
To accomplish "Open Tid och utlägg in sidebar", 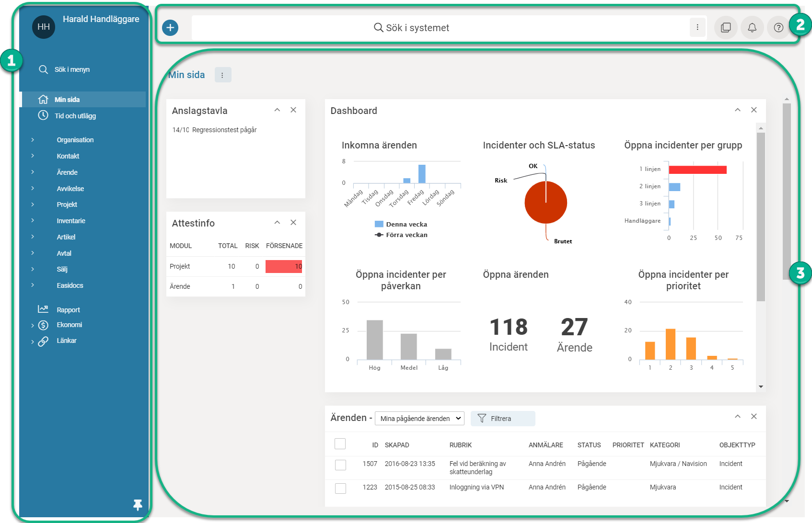I will [x=75, y=116].
